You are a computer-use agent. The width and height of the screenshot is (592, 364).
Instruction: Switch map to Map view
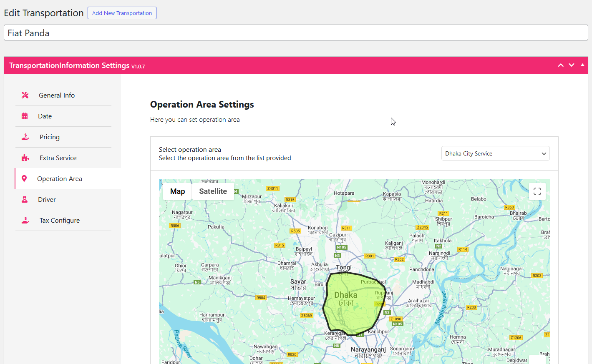[x=177, y=191]
